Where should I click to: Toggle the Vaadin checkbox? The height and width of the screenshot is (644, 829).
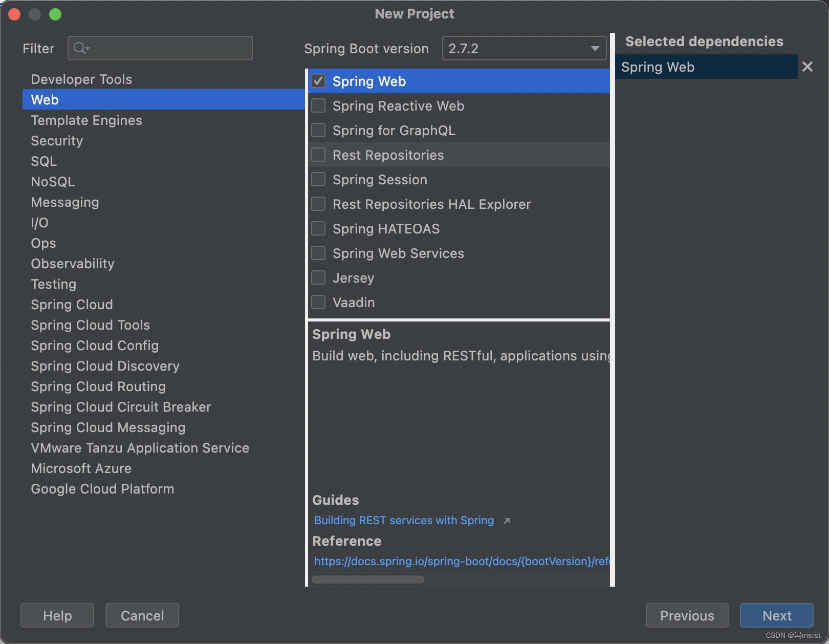318,302
